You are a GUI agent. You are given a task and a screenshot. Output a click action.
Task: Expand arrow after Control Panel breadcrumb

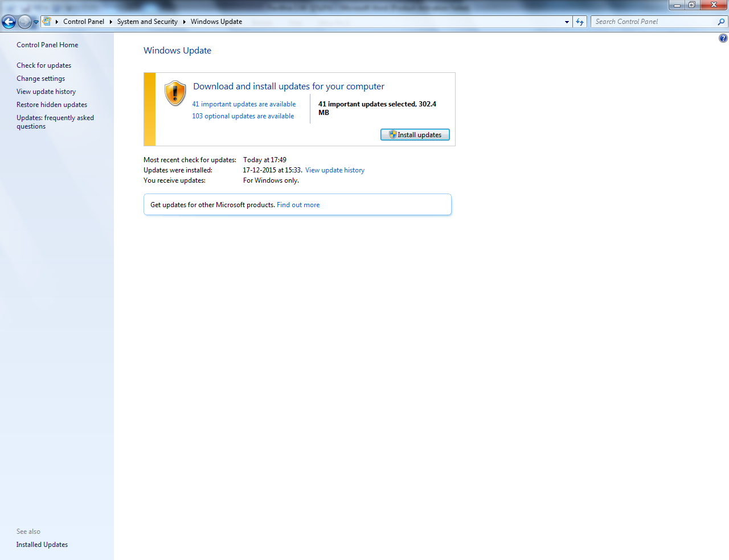[110, 22]
